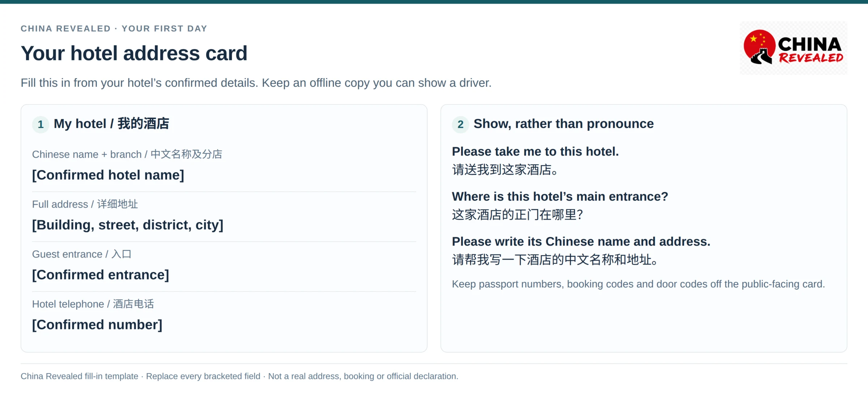The width and height of the screenshot is (868, 397).
Task: Click the "My hotel / 我的酒店" section title
Action: coord(111,124)
